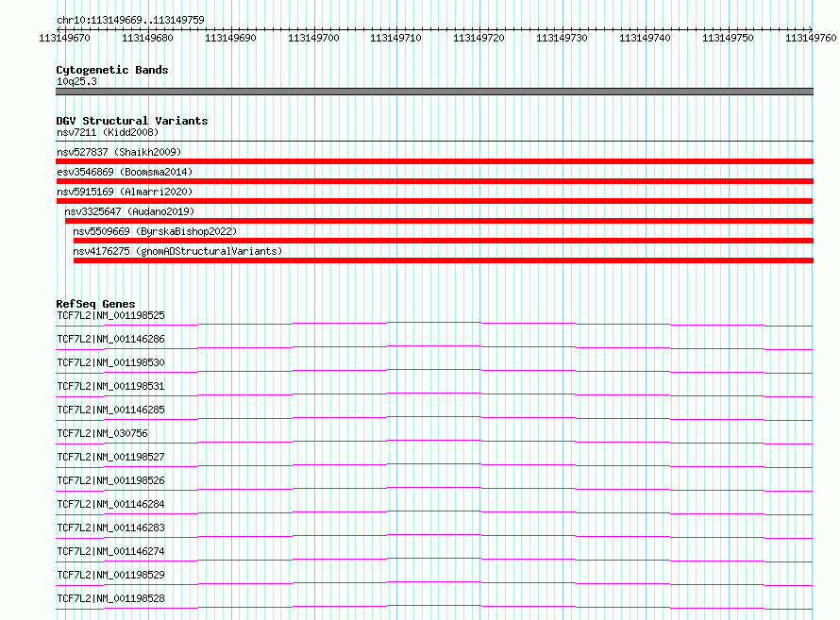Viewport: 840px width, 620px height.
Task: Select transcript TCF7L2|NM_001146284
Action: [110, 504]
